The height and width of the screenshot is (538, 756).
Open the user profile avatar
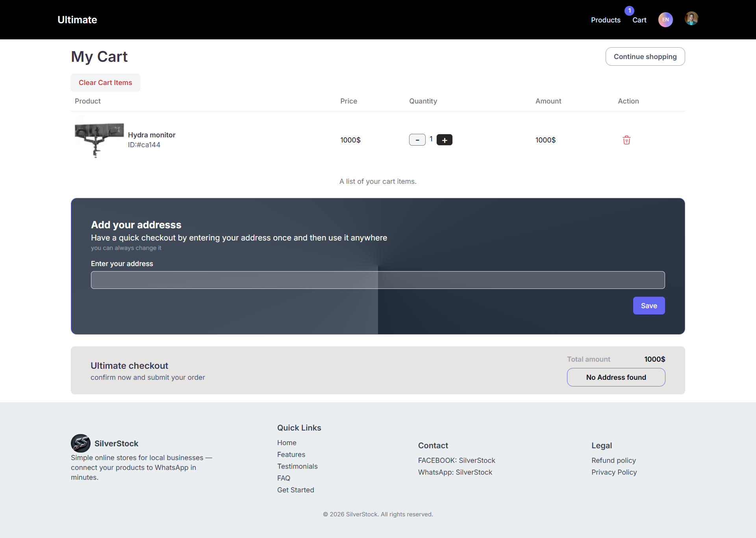[691, 19]
